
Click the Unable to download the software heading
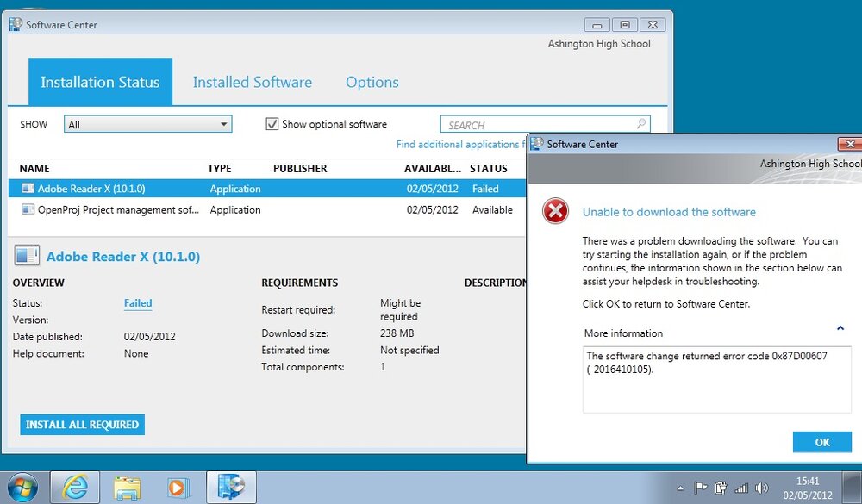pyautogui.click(x=669, y=212)
